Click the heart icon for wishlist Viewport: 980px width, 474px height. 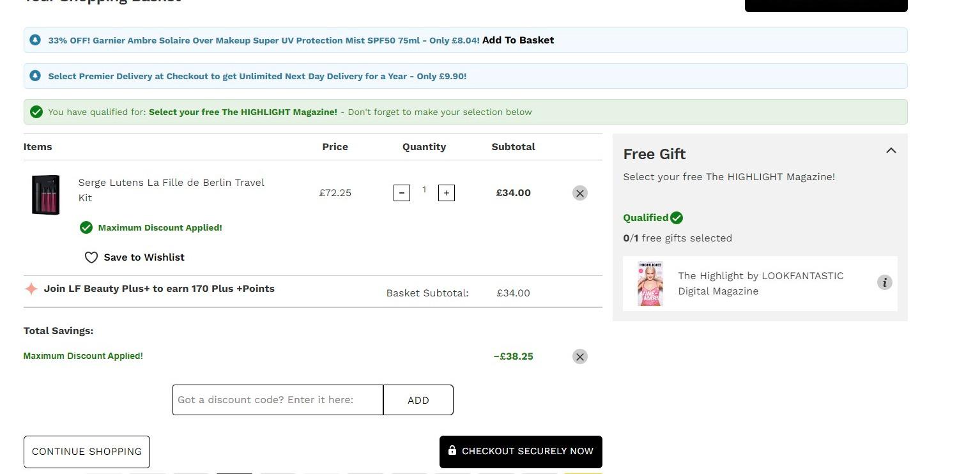91,257
